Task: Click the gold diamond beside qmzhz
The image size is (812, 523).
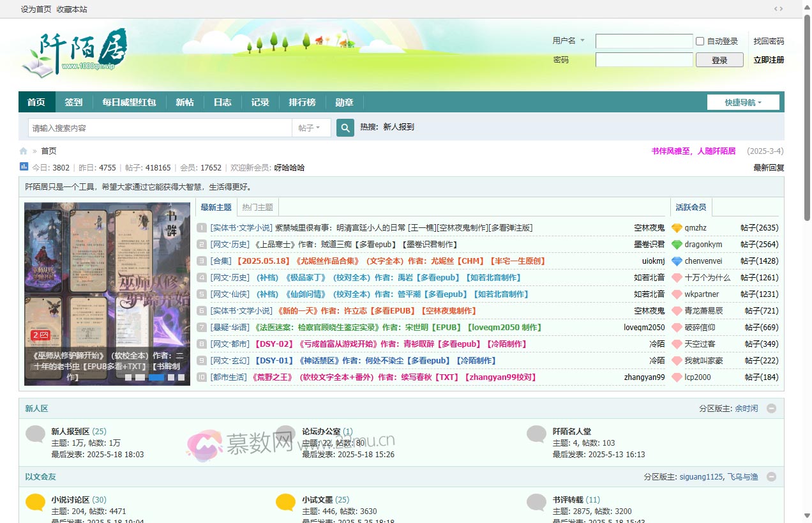Action: (677, 228)
